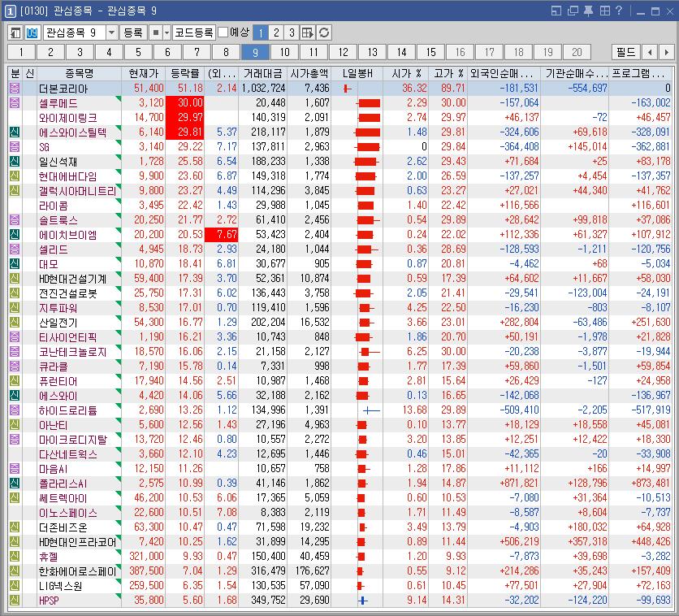Sort by the 거래대금 column header
This screenshot has height=616, width=679.
(x=263, y=74)
